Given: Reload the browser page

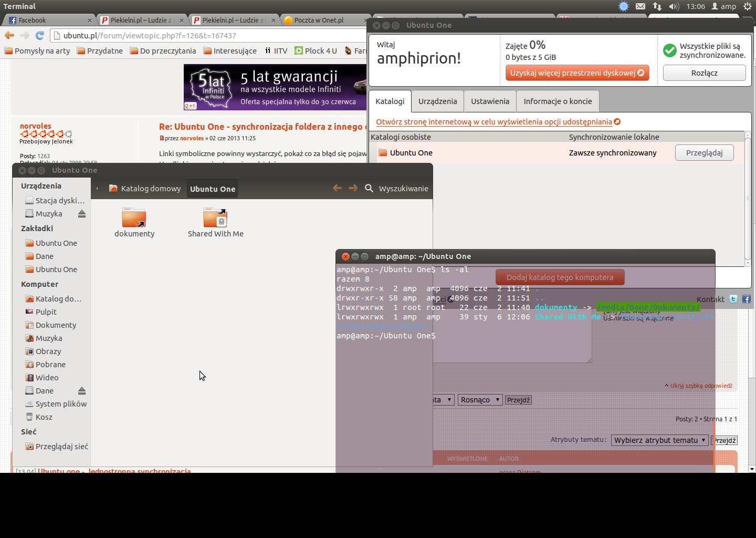Looking at the screenshot, I should (39, 35).
